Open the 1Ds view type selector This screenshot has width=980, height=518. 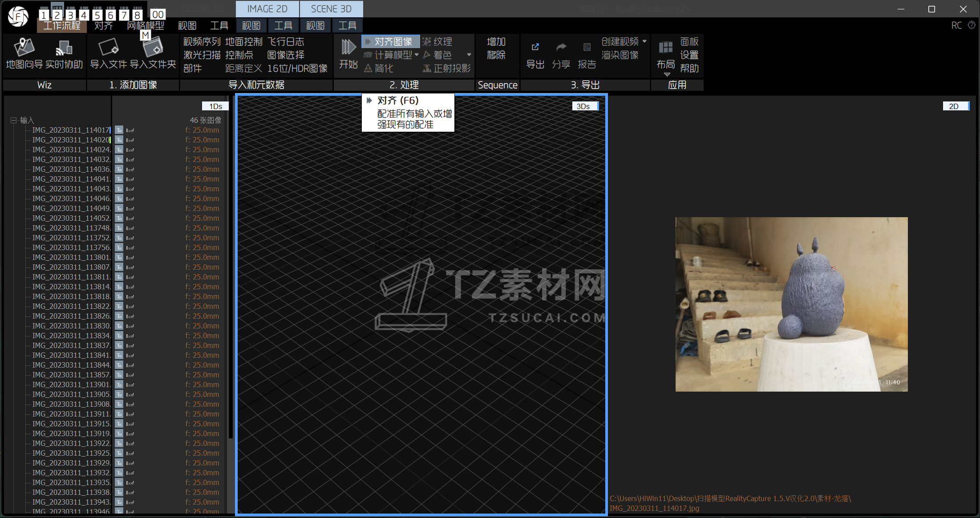(215, 106)
